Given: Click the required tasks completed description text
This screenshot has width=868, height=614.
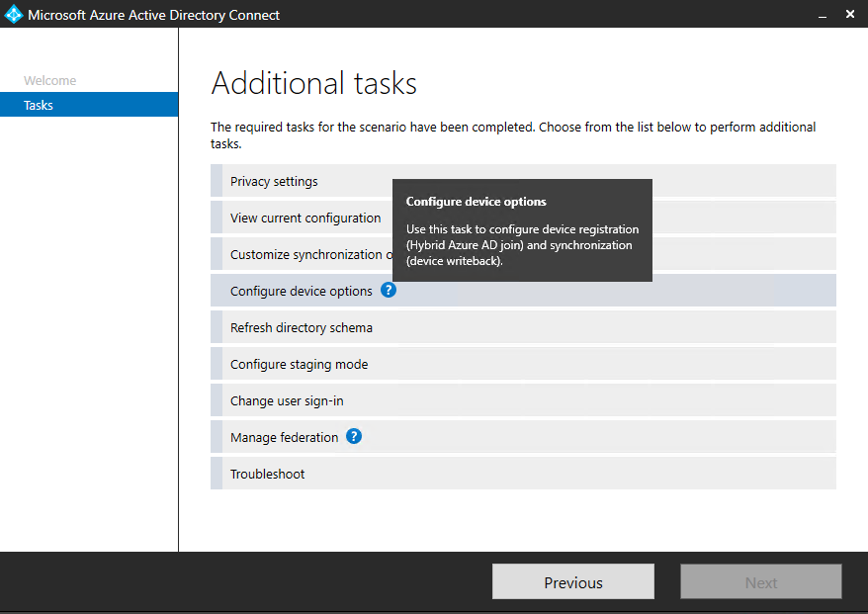Looking at the screenshot, I should tap(513, 135).
